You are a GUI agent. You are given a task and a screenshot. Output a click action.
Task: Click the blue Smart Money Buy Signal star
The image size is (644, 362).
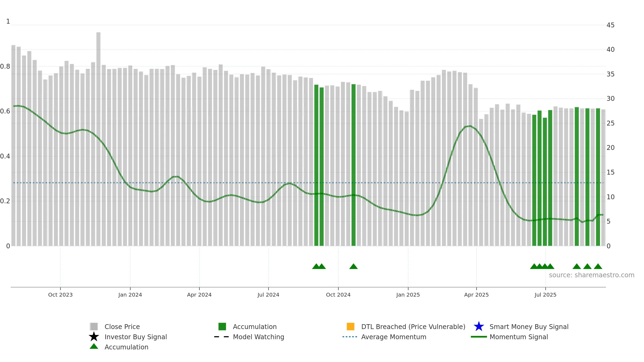coord(479,326)
